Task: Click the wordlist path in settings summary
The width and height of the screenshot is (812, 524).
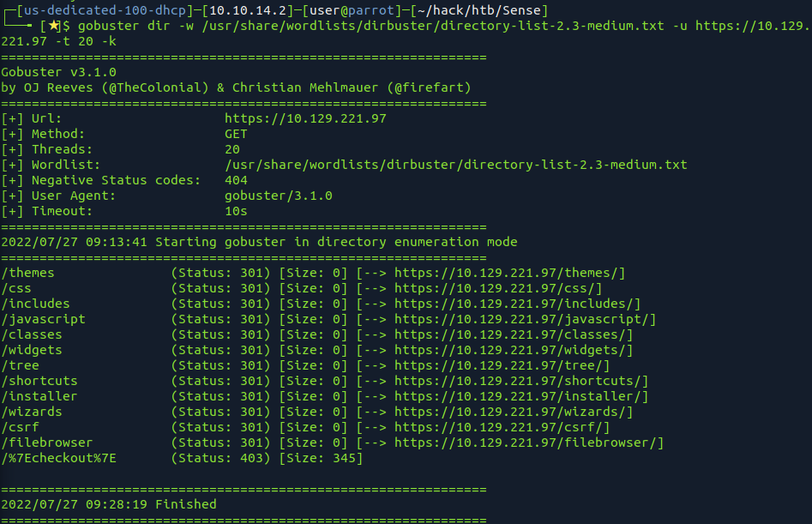Action: [455, 165]
